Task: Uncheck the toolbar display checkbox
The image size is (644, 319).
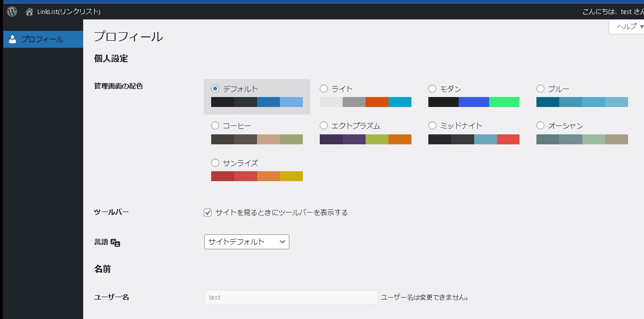Action: coord(208,213)
